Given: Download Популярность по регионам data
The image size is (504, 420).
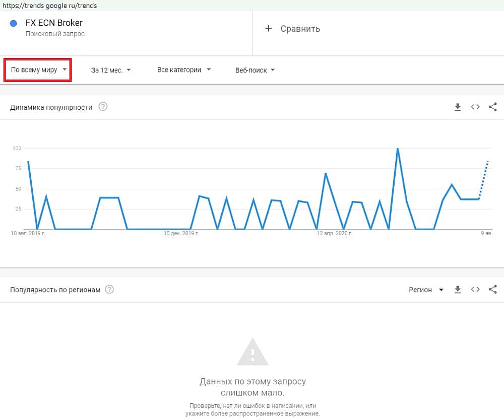Looking at the screenshot, I should (458, 290).
